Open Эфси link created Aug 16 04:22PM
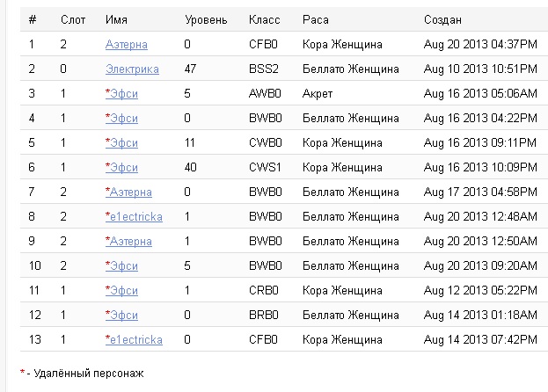 click(x=121, y=119)
